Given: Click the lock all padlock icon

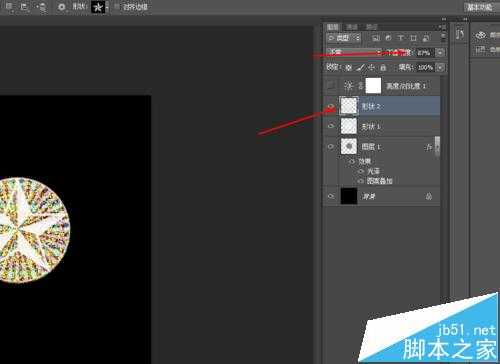Looking at the screenshot, I should [383, 68].
